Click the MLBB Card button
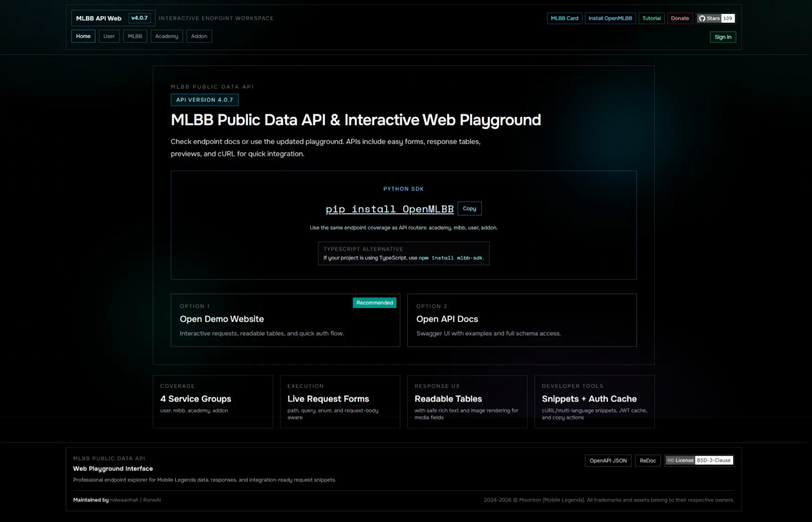This screenshot has width=812, height=522. (564, 19)
